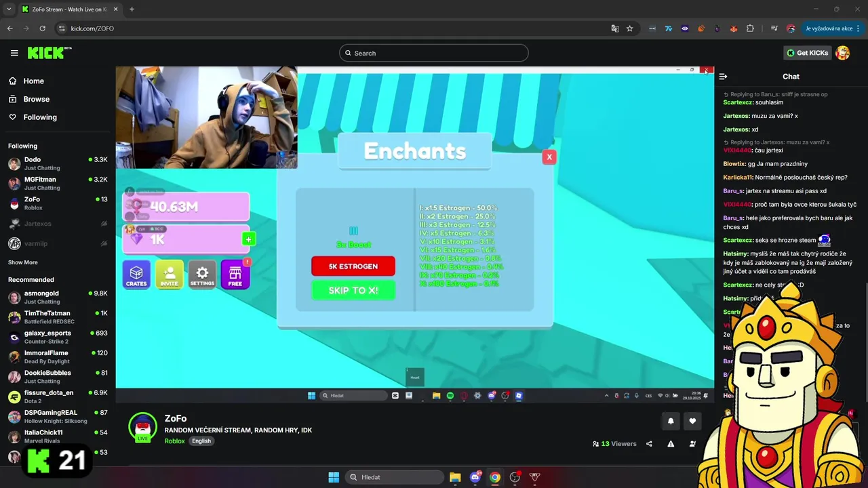Close the Enchants window with red X
Viewport: 868px width, 488px height.
[x=549, y=157]
